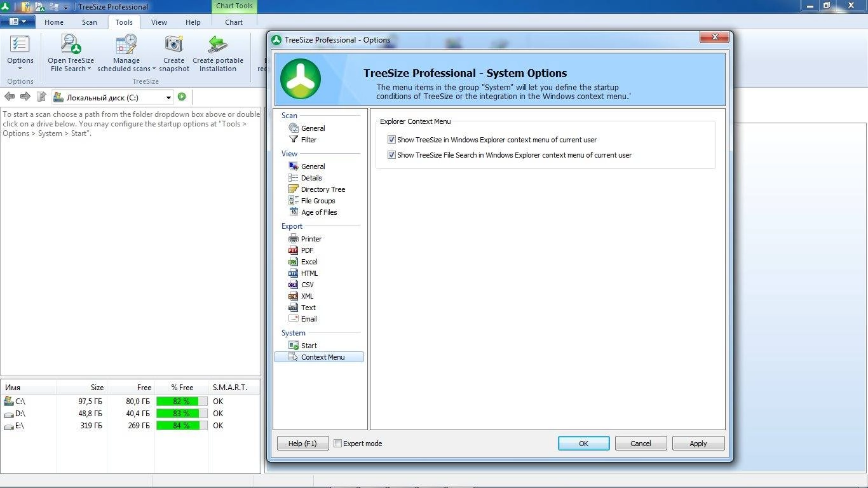Click the 84 % free bar for E:\
This screenshot has height=488, width=868.
[x=181, y=426]
